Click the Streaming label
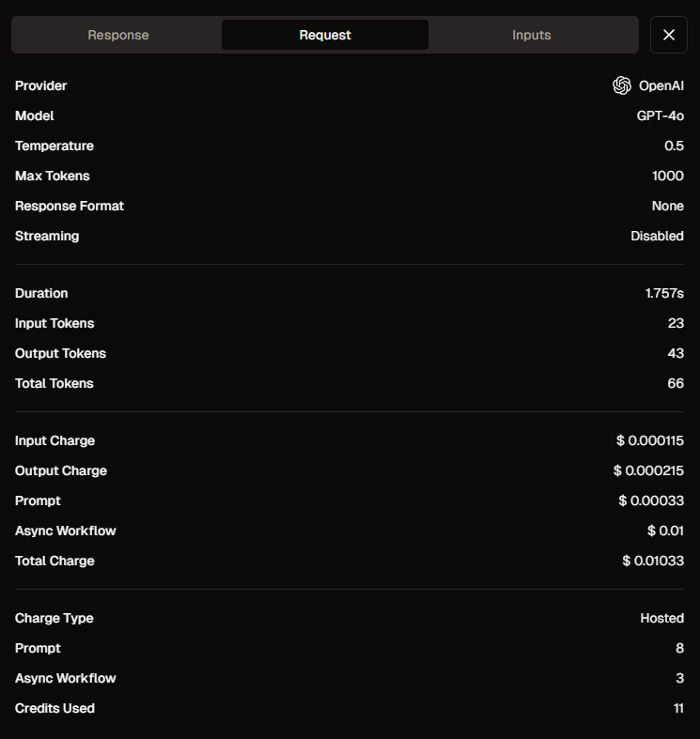 click(x=47, y=236)
